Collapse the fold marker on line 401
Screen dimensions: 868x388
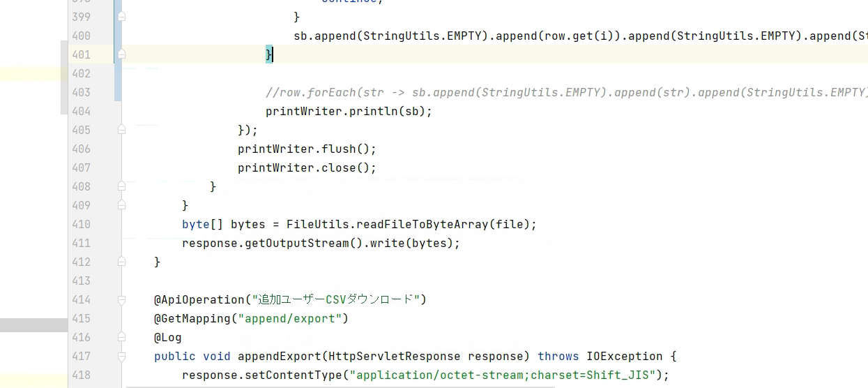point(121,54)
